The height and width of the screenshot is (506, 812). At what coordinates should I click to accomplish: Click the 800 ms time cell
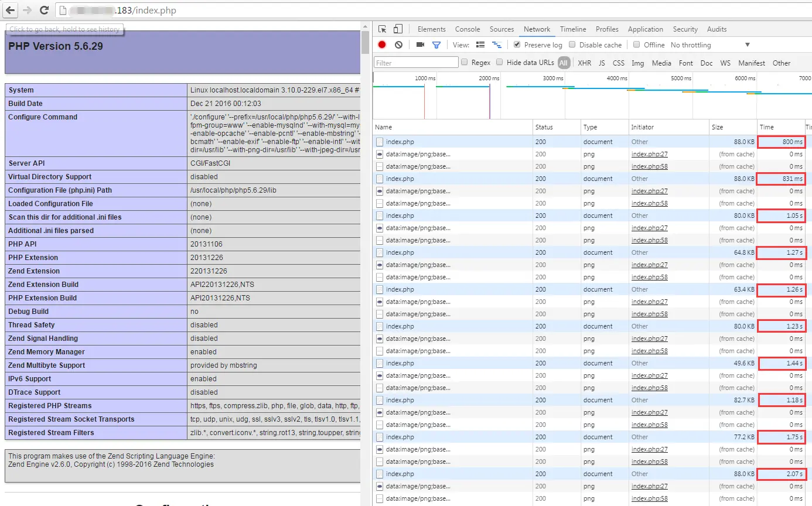point(781,142)
